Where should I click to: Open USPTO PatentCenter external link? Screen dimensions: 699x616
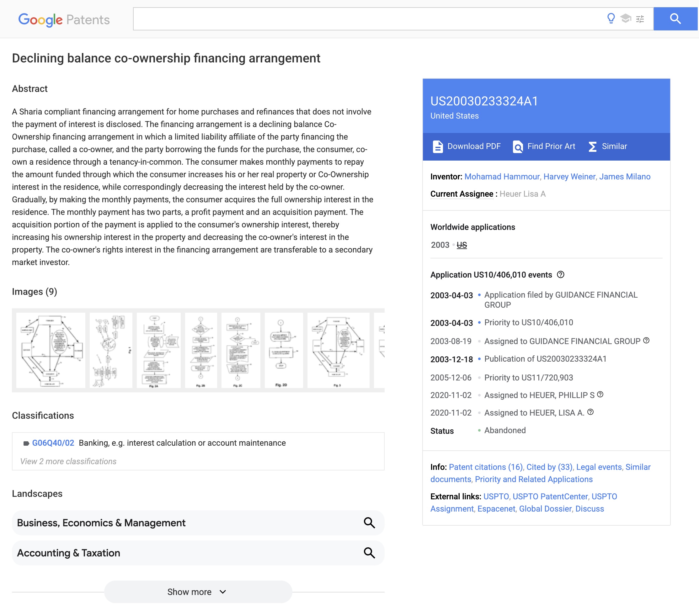coord(550,497)
